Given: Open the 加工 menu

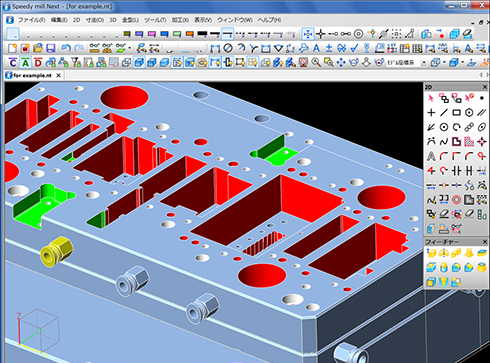Looking at the screenshot, I should pos(180,20).
